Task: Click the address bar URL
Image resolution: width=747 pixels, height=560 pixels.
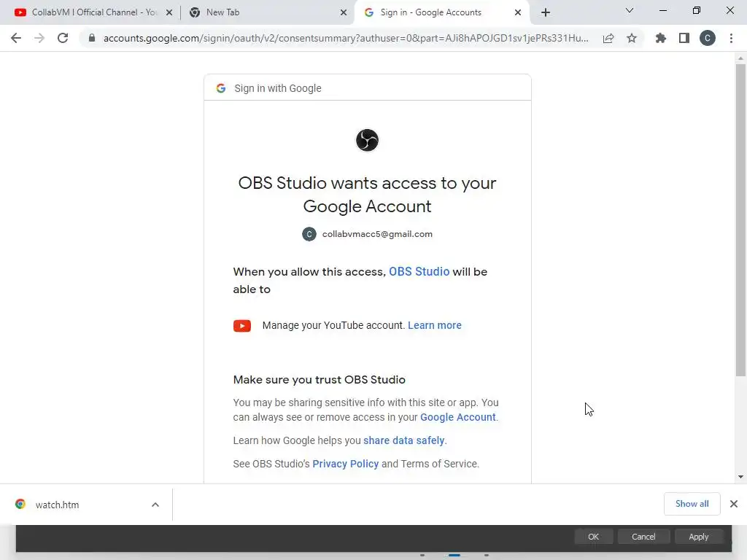Action: point(346,38)
